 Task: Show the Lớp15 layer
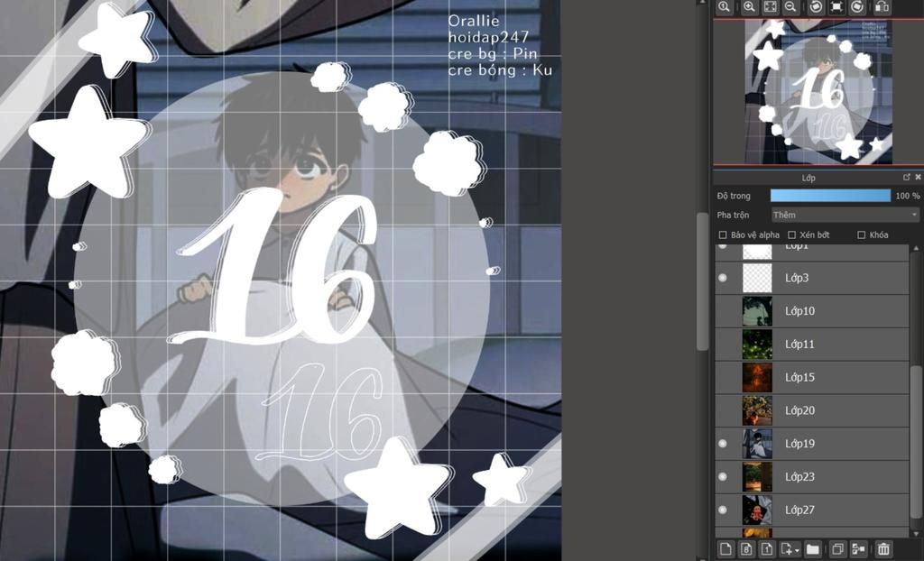723,377
